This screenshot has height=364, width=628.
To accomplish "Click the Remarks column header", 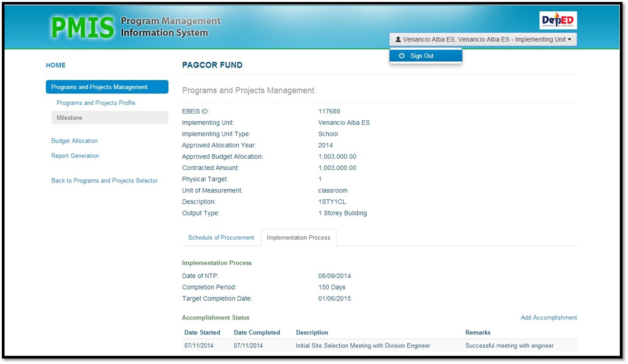I will [x=478, y=333].
